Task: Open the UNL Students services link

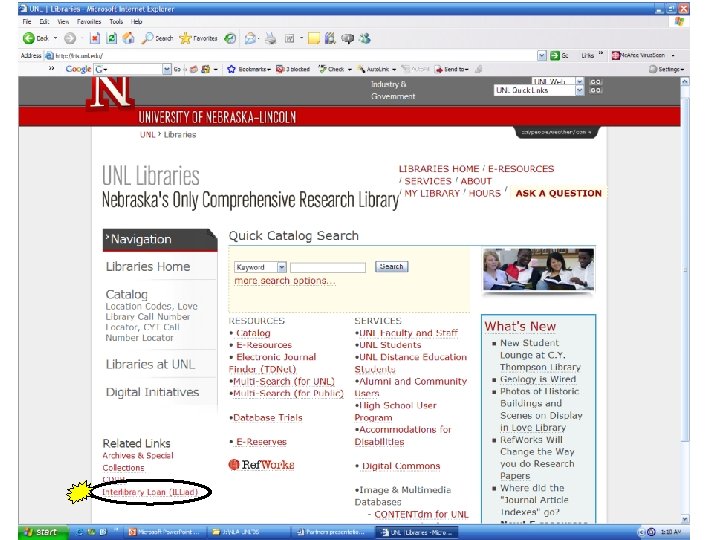Action: pyautogui.click(x=390, y=345)
